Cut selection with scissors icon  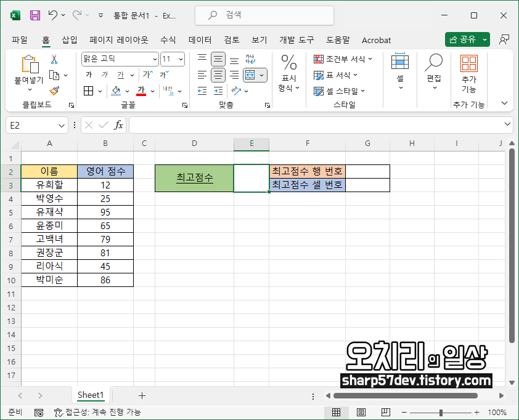(x=54, y=60)
